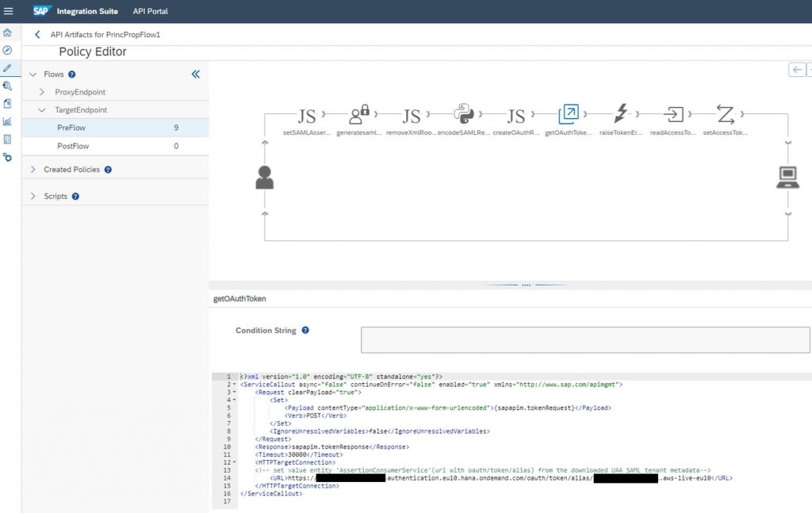Image resolution: width=812 pixels, height=513 pixels.
Task: Collapse the left panel with double chevron
Action: pyautogui.click(x=196, y=74)
